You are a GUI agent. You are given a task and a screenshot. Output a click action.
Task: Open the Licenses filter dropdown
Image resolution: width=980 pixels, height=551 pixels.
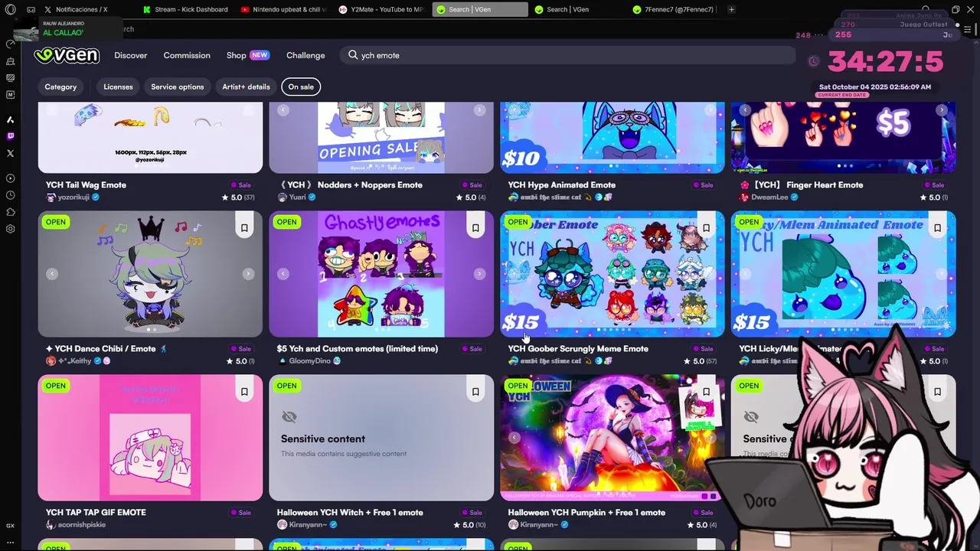click(118, 86)
